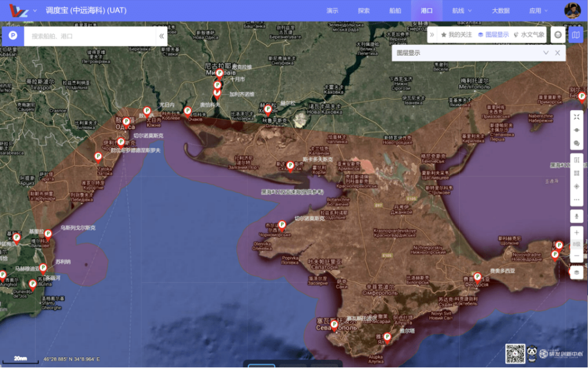Zoom in with the plus button
588x368 pixels.
point(577,233)
